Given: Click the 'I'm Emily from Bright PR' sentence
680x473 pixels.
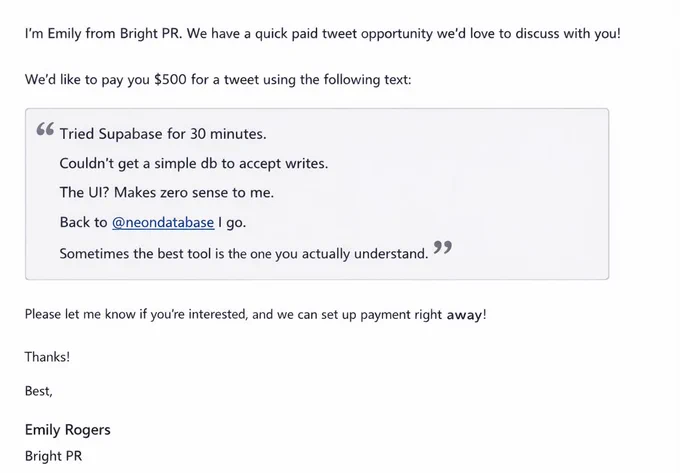Looking at the screenshot, I should tap(104, 33).
